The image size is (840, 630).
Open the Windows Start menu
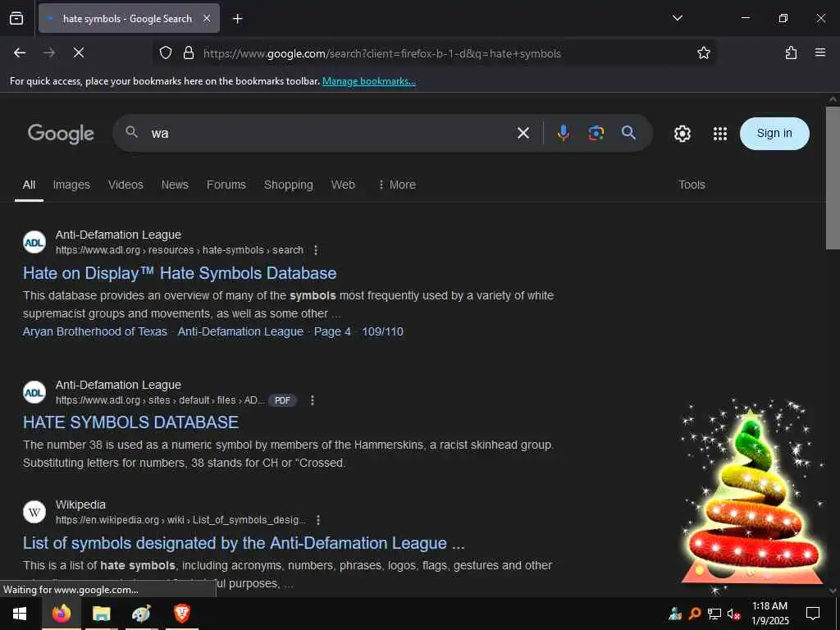coord(20,614)
